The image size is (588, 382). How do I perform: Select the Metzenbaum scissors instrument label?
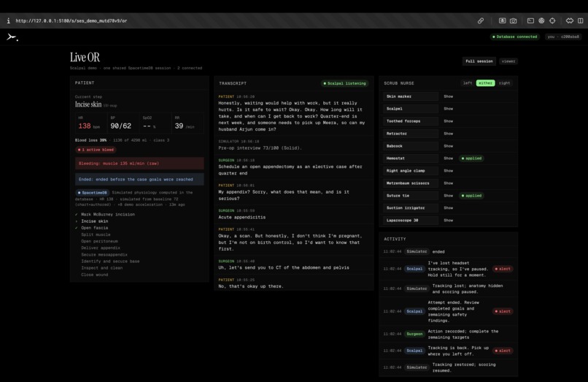[x=411, y=183]
